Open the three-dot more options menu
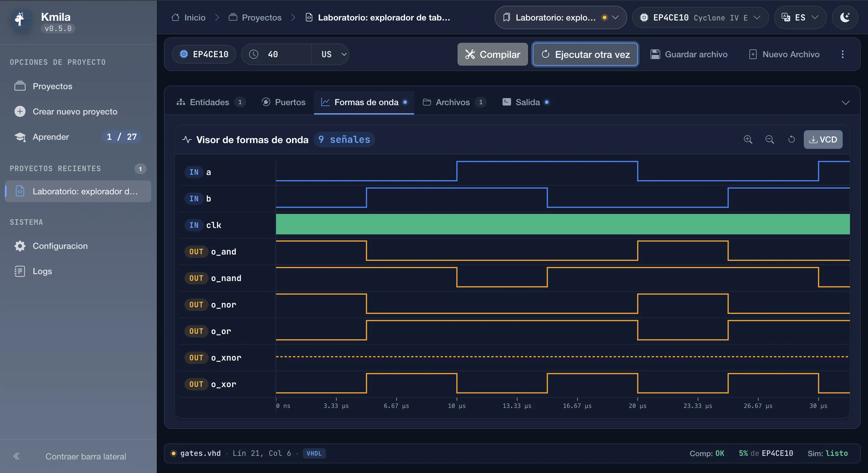 point(842,54)
